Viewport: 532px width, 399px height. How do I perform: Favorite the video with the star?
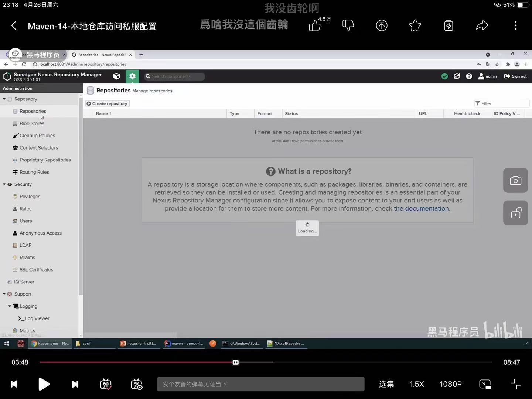415,25
